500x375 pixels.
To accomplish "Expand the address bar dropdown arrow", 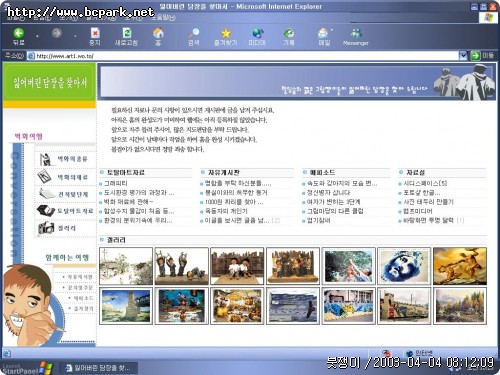I will (x=463, y=56).
